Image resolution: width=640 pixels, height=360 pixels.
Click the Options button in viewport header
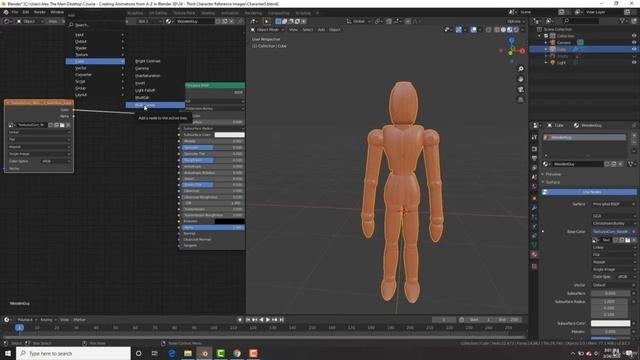[516, 21]
